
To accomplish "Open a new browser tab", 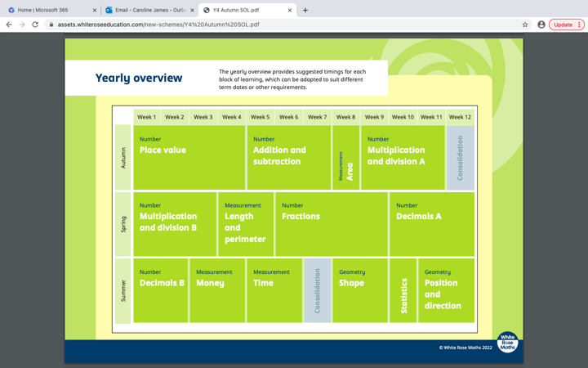I will pos(305,11).
